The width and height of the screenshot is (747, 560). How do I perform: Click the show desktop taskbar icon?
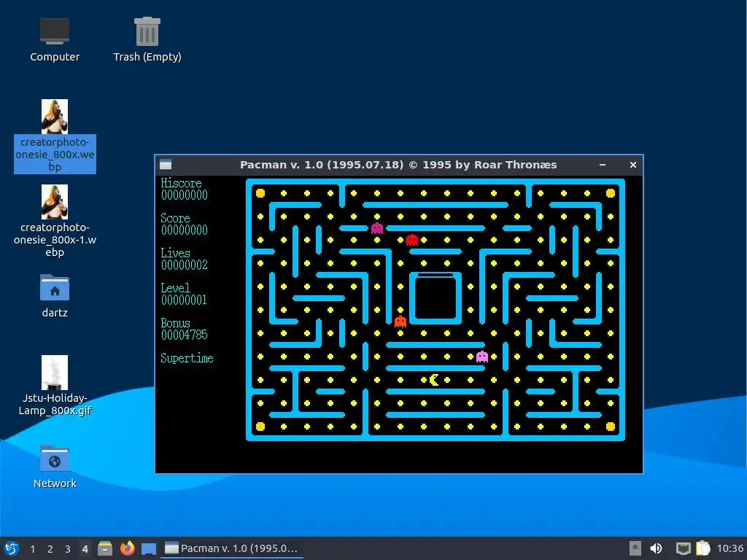click(x=149, y=549)
